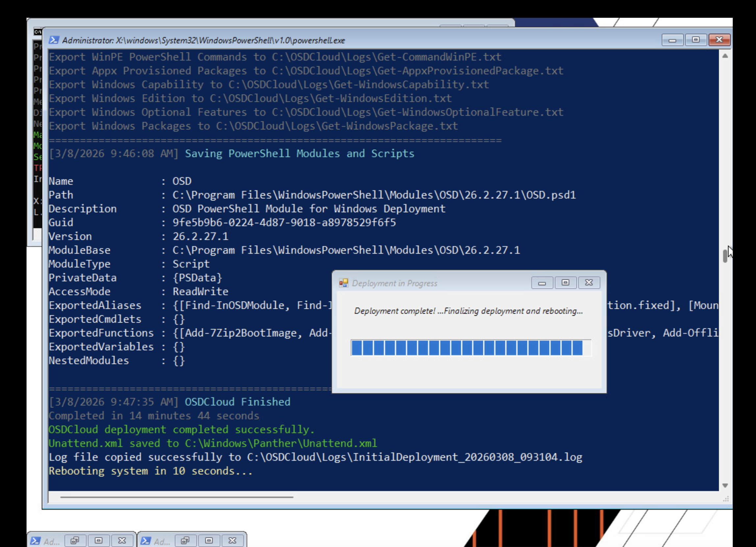Restore the leftmost minimized Ad... window
This screenshot has width=756, height=547.
[x=75, y=540]
